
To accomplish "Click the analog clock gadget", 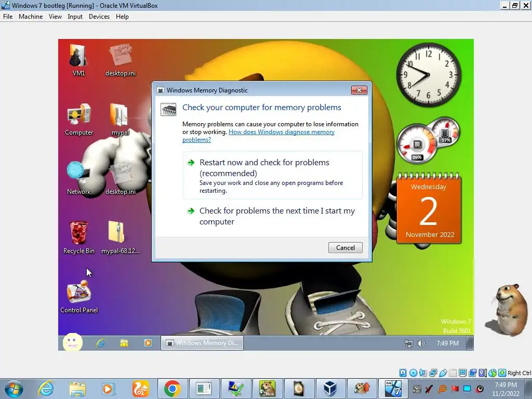I will 429,75.
